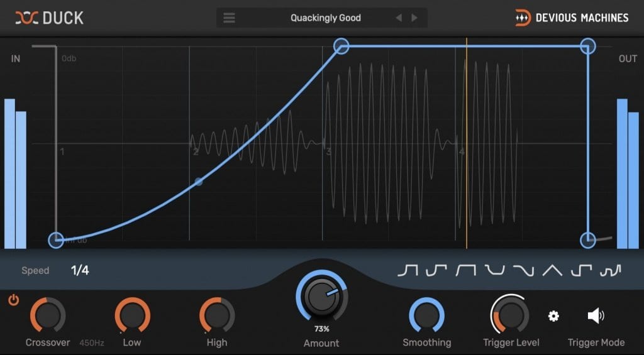Click the Quackingly Good preset name
The height and width of the screenshot is (355, 644).
coord(325,18)
